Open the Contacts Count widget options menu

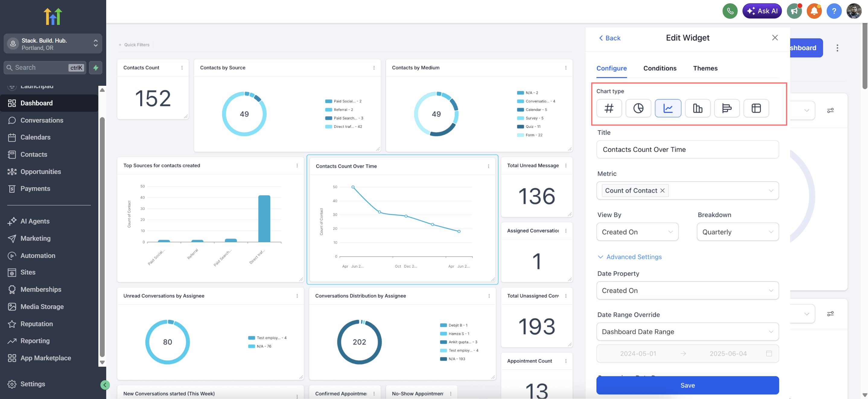pos(182,68)
